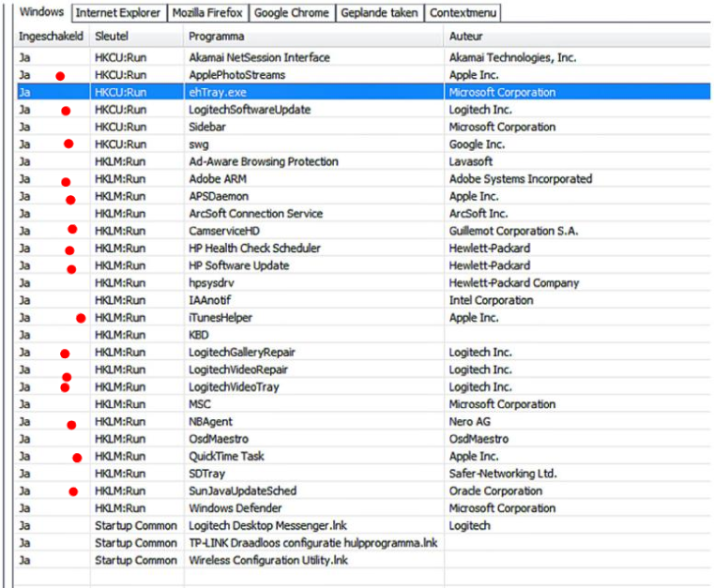This screenshot has height=588, width=714.
Task: Select the Windows Defender entry
Action: point(364,508)
